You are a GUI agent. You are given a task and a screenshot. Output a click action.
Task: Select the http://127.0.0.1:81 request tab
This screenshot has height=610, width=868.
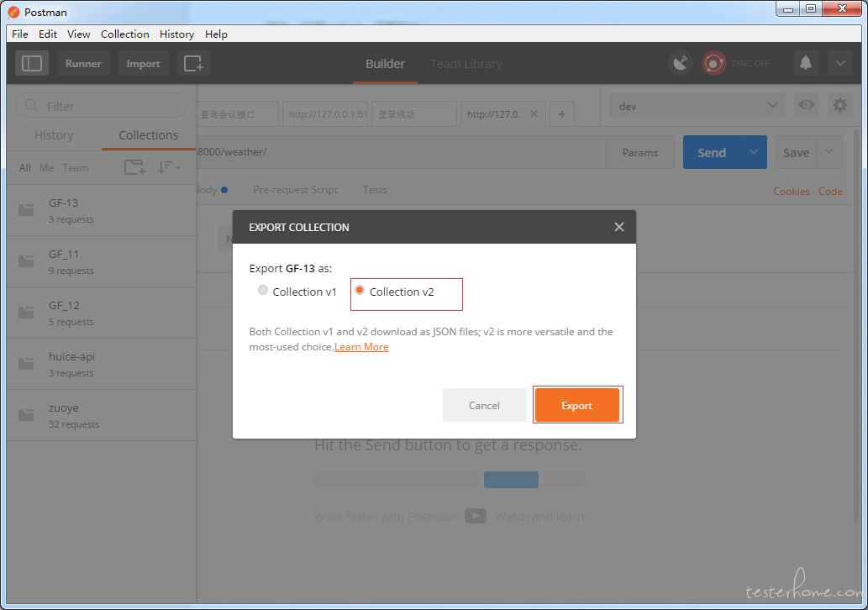pyautogui.click(x=325, y=114)
